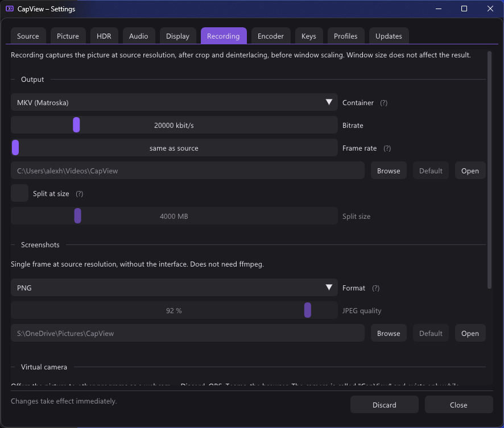The image size is (504, 428).
Task: Open the video recording folder
Action: (470, 171)
